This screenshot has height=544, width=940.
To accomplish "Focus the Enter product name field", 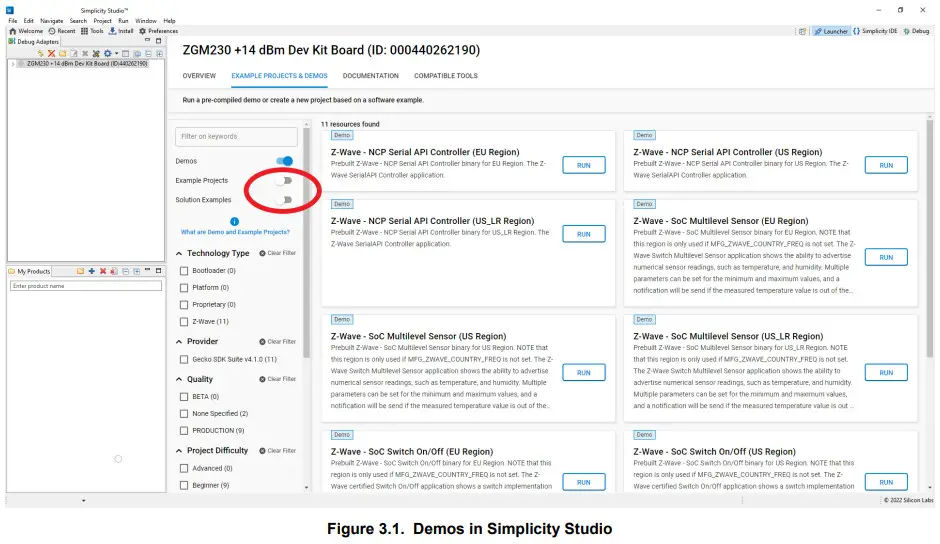I will pyautogui.click(x=86, y=286).
